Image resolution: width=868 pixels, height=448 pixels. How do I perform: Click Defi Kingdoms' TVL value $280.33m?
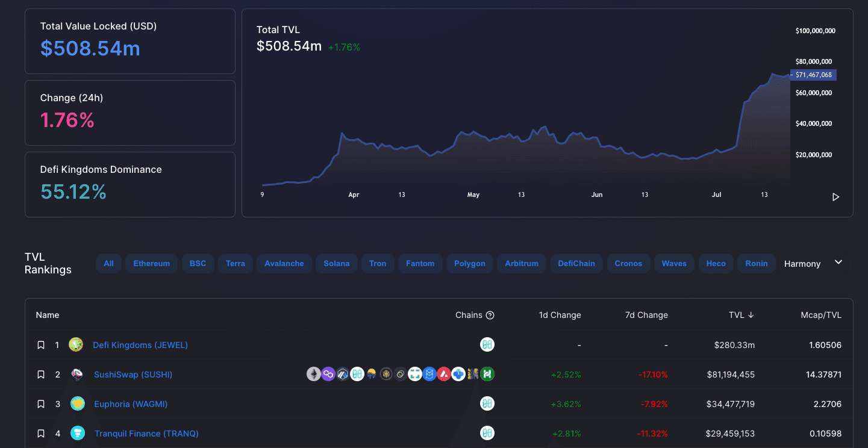coord(734,345)
